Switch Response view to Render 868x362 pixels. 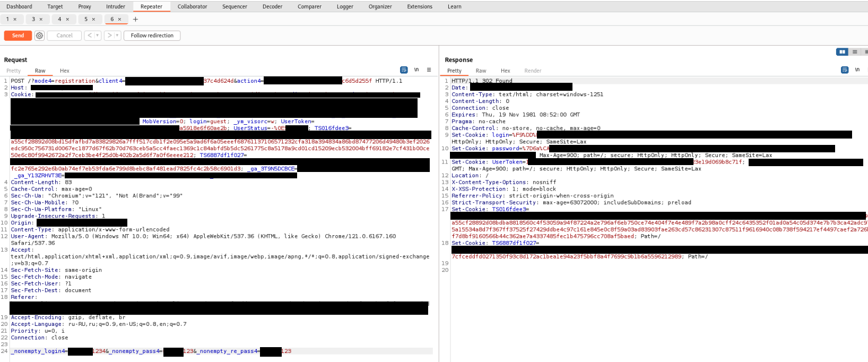click(533, 71)
